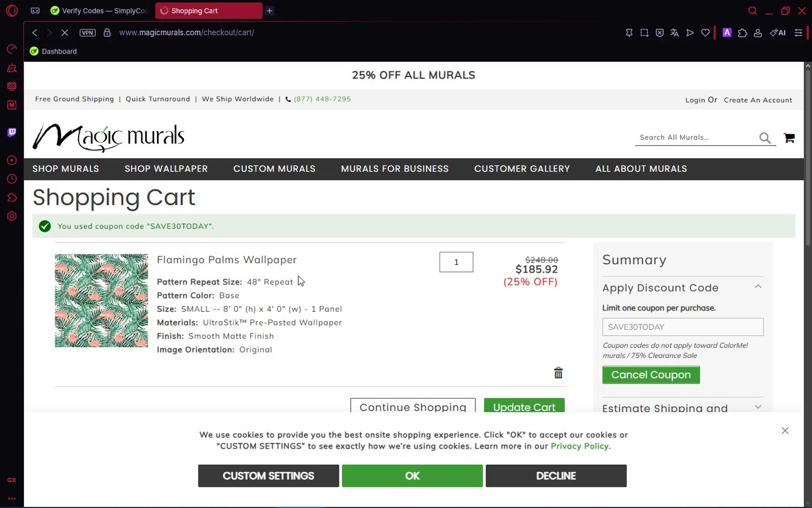Open MURALS FOR BUSINESS menu
The image size is (812, 508).
point(395,168)
